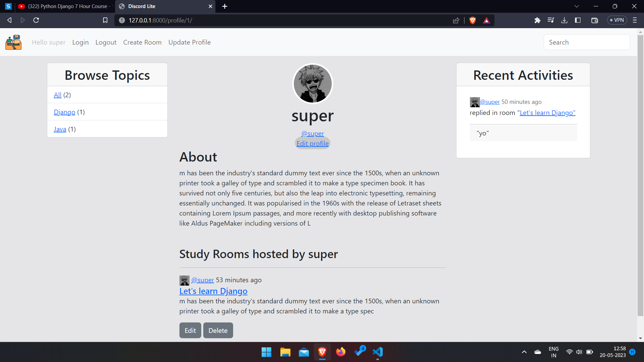Viewport: 644px width, 362px height.
Task: Expand hidden icons in the system tray
Action: [x=524, y=352]
